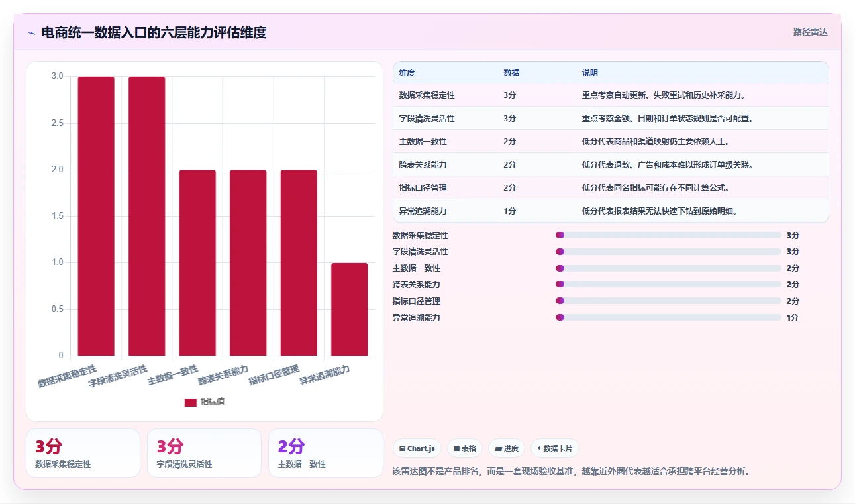The image size is (855, 504).
Task: Click the lightning icon beside the page title
Action: [x=31, y=32]
